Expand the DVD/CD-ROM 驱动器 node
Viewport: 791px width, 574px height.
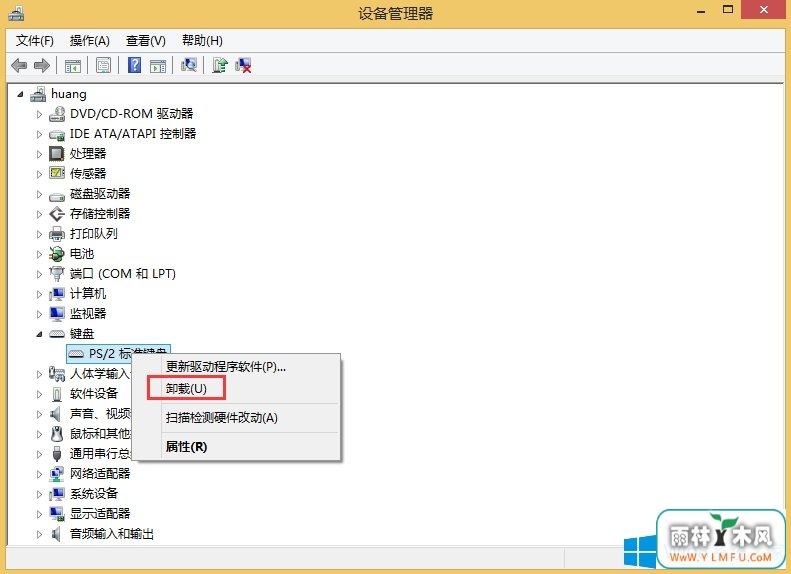(x=39, y=114)
